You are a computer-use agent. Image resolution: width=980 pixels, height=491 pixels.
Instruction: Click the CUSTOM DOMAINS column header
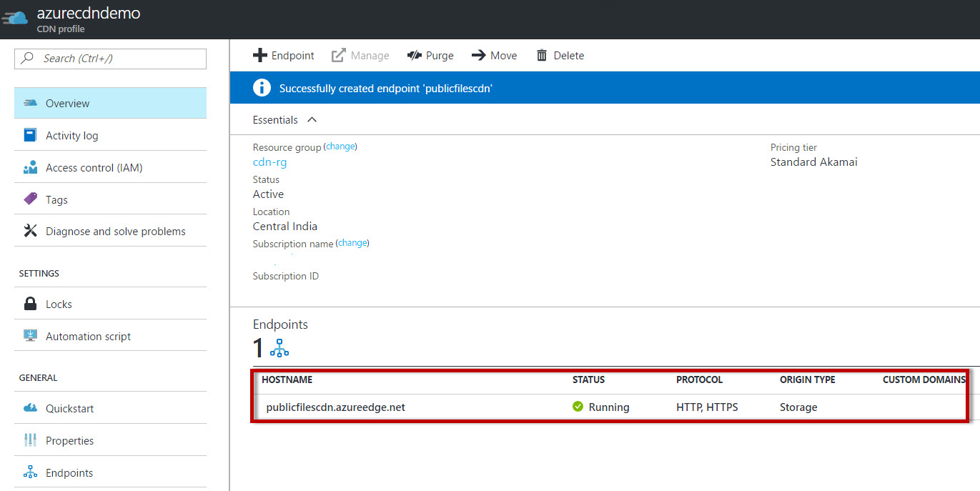pos(924,380)
